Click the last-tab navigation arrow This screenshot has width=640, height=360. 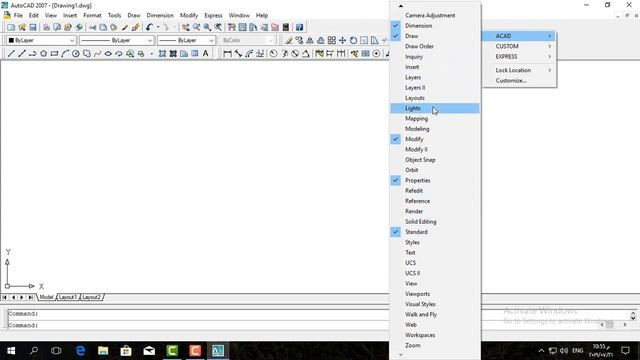(31, 297)
